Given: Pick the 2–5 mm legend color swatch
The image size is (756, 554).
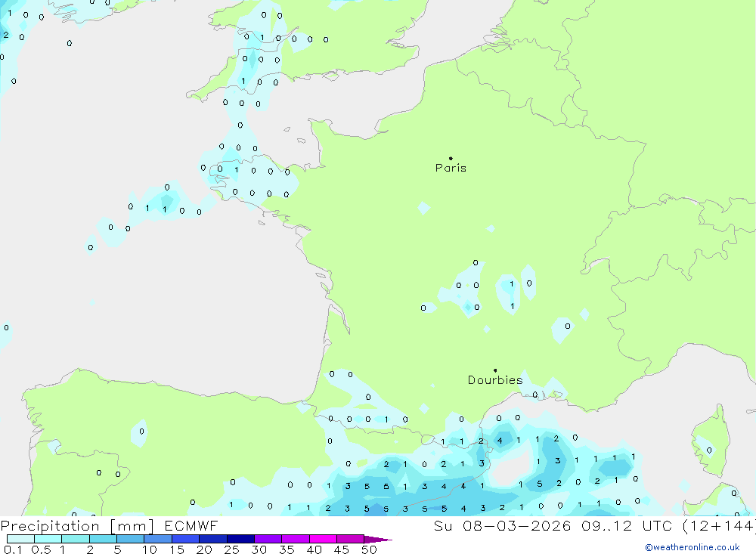Looking at the screenshot, I should [103, 539].
